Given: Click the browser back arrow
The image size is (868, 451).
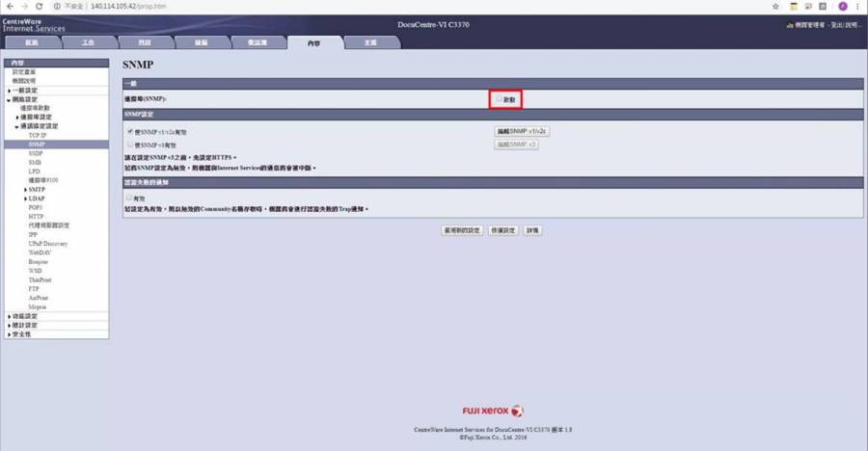Looking at the screenshot, I should click(8, 6).
